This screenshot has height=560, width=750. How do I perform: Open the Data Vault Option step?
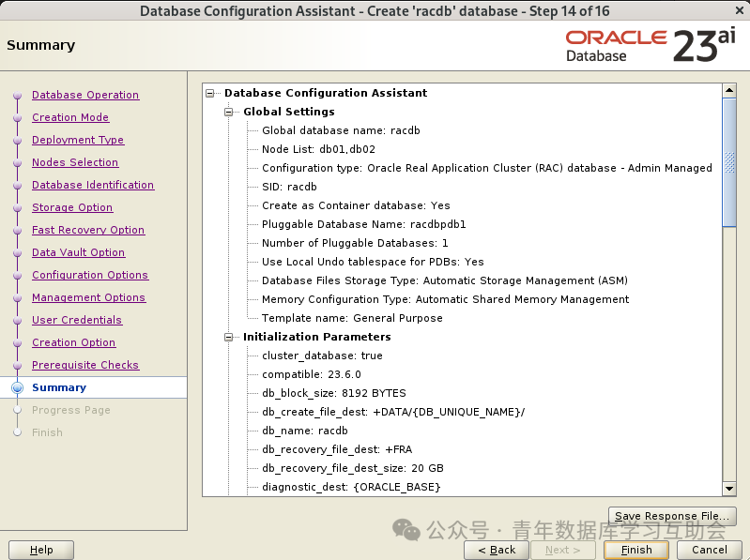click(x=79, y=251)
